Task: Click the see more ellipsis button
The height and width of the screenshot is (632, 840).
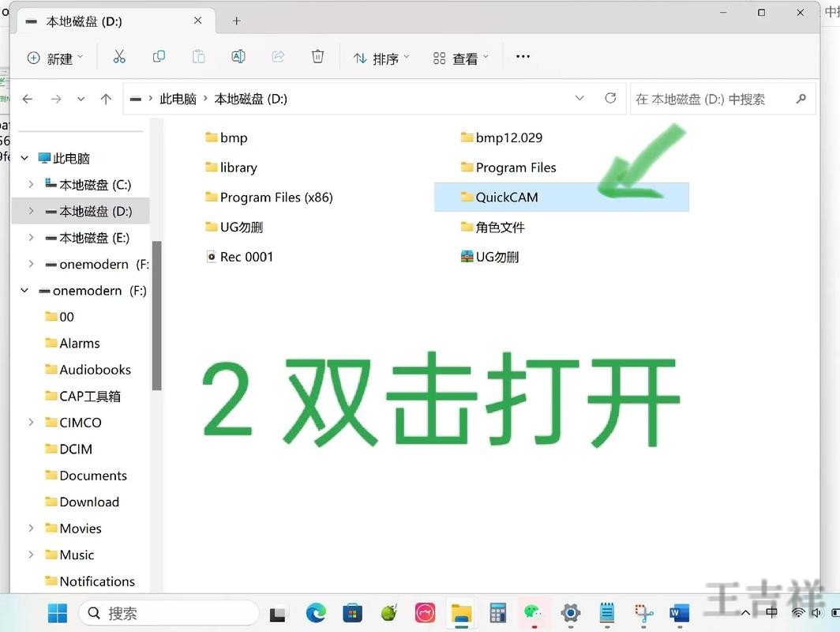Action: 523,57
